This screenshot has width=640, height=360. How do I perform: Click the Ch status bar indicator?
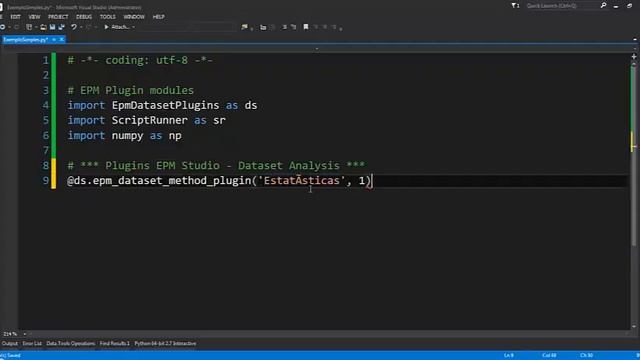(x=587, y=356)
